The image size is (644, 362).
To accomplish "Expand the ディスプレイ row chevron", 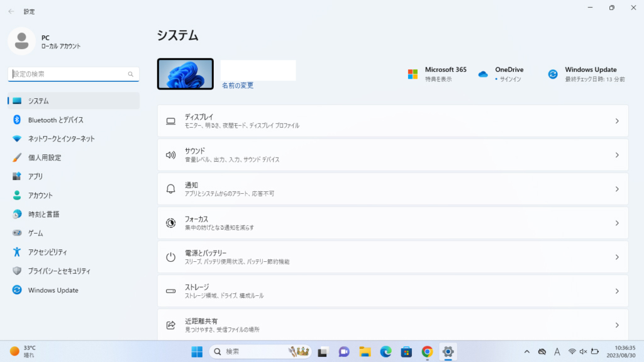I will click(617, 121).
